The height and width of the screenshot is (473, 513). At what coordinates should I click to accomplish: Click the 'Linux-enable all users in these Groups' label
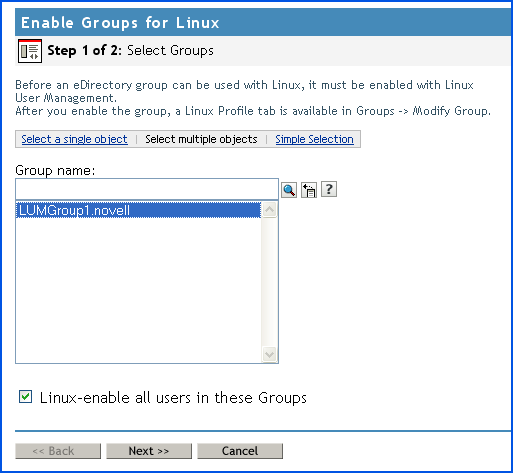coord(173,398)
